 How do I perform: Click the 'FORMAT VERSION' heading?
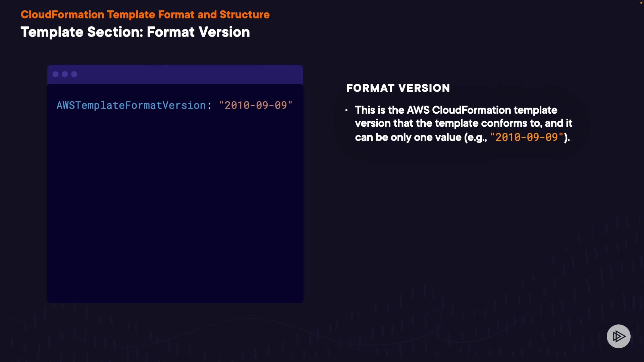click(x=398, y=88)
